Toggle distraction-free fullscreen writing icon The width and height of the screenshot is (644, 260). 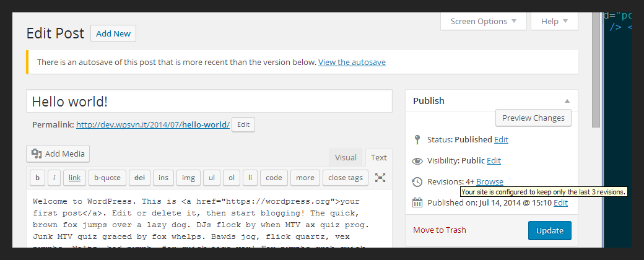(380, 178)
